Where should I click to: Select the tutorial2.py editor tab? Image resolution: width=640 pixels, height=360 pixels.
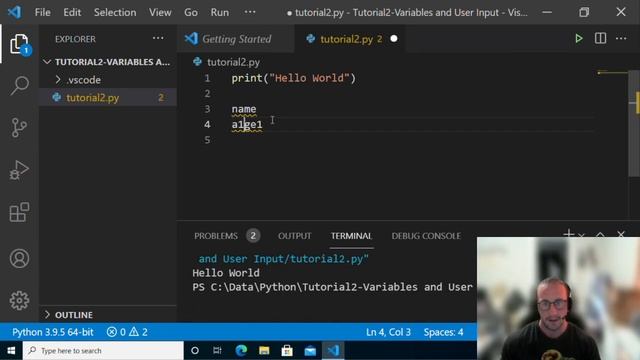[350, 39]
